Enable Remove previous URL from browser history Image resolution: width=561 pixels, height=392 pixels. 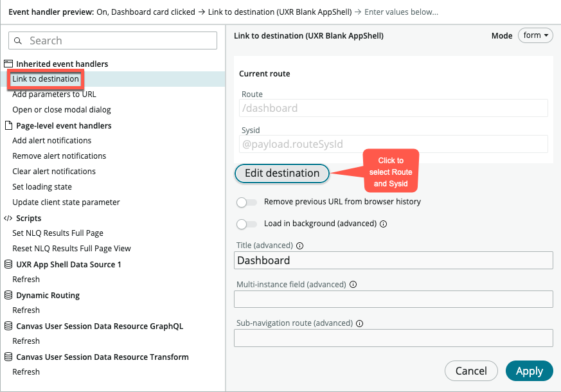(247, 202)
